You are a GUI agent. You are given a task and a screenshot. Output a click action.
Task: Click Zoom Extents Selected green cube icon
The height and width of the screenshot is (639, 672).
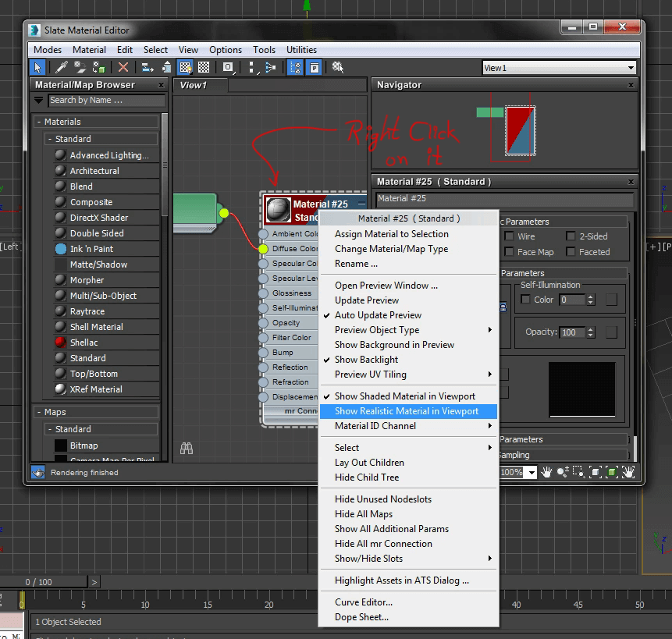pyautogui.click(x=612, y=472)
